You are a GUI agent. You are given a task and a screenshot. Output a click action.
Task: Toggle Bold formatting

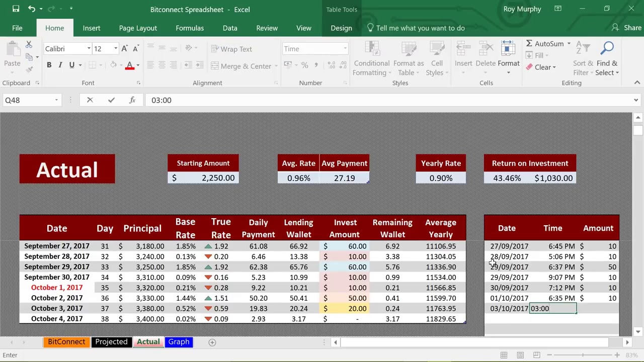click(49, 65)
